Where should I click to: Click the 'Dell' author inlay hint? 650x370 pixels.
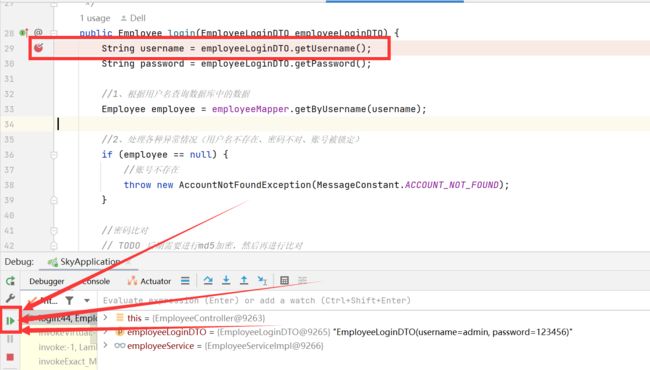133,18
